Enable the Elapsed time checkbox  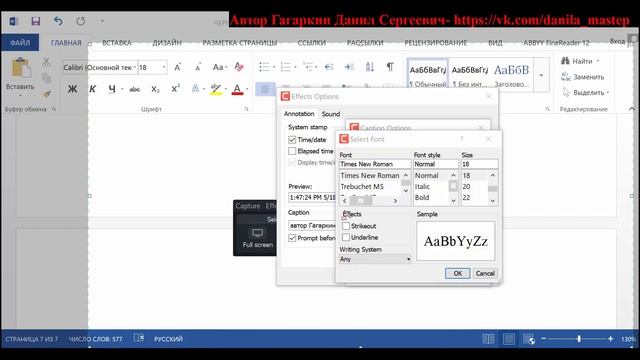[x=292, y=151]
